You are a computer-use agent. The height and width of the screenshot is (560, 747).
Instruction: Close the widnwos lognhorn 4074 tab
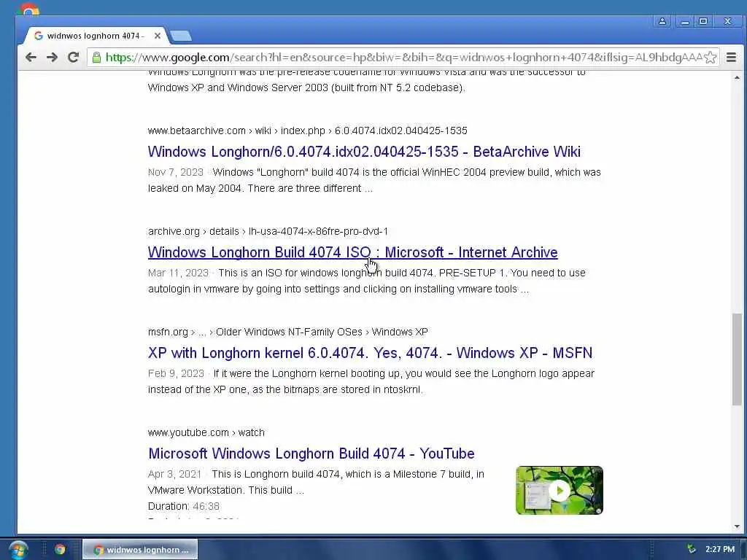click(x=158, y=36)
